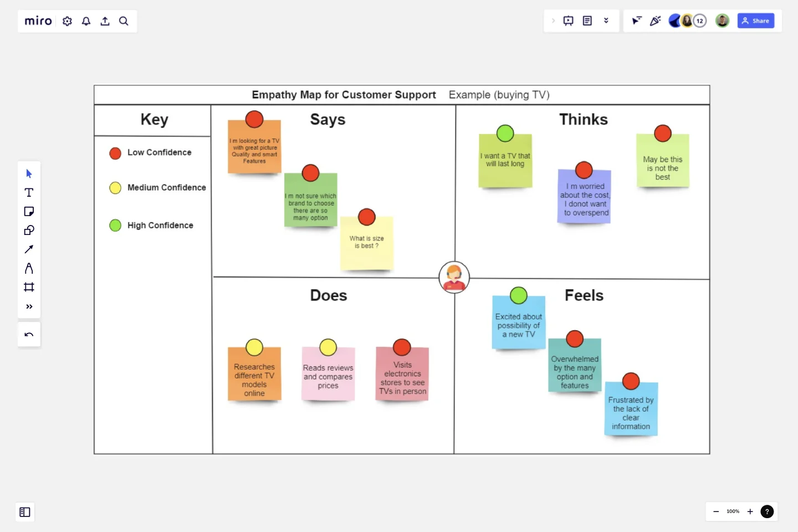Click the blue collaborator avatar
This screenshot has width=798, height=532.
(x=674, y=21)
